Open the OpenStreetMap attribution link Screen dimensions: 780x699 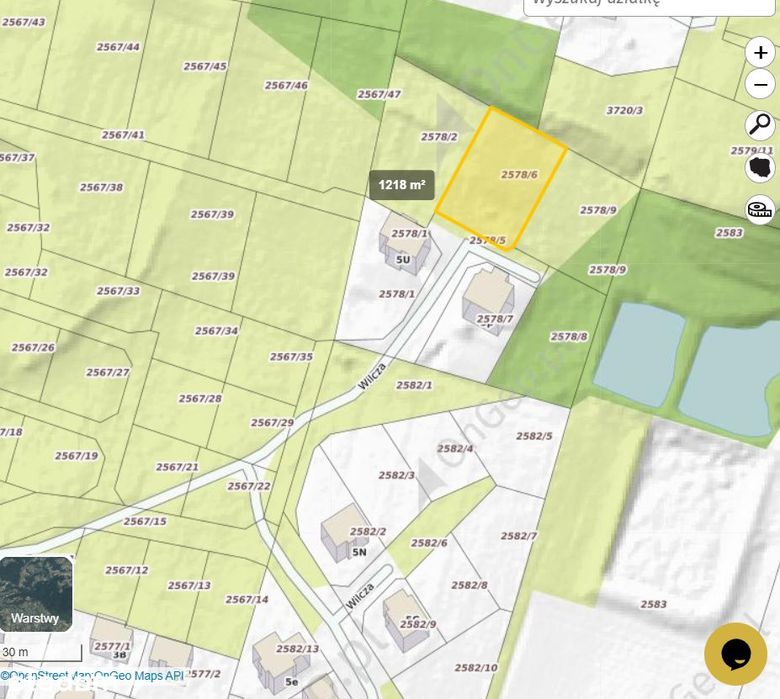pos(46,676)
